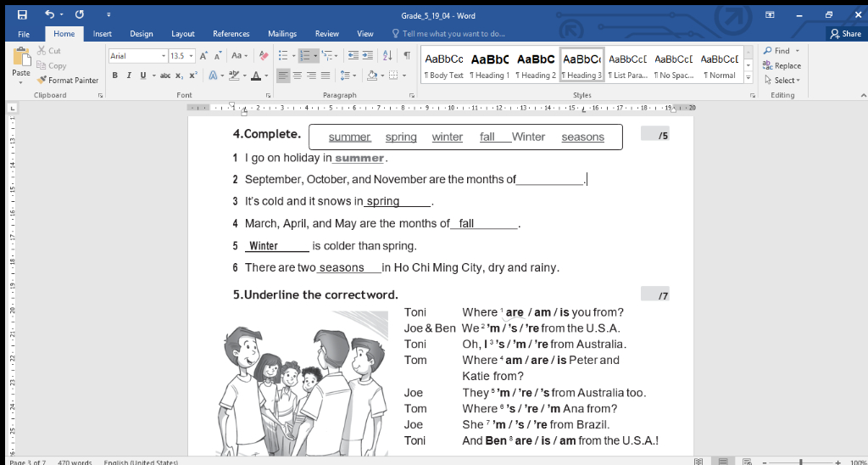Apply subscript formatting

[180, 76]
